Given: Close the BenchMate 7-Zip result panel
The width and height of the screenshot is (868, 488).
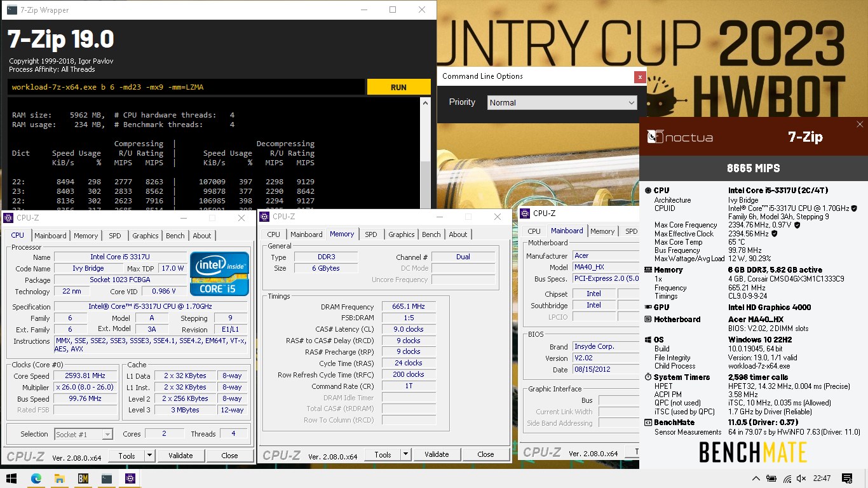Looking at the screenshot, I should 860,125.
